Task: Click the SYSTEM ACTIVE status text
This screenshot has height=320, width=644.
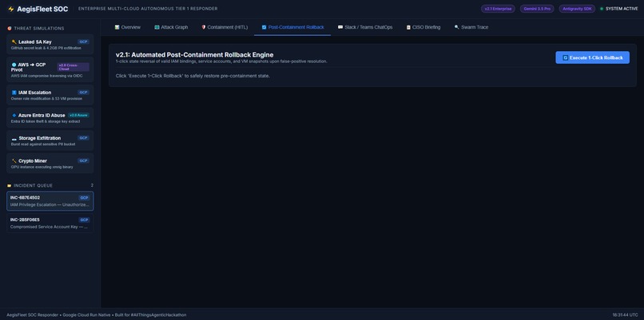Action: coord(622,9)
